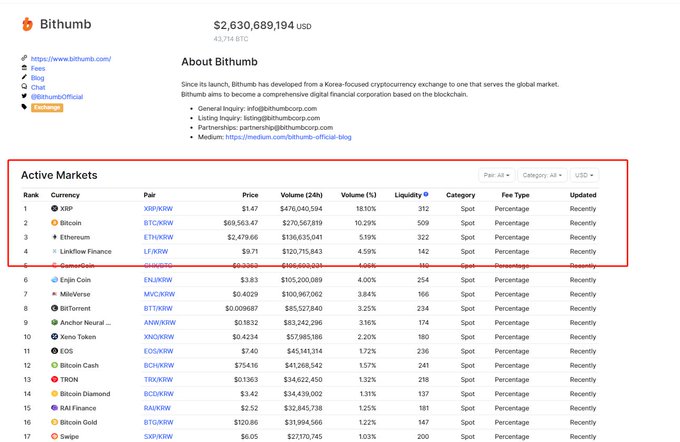Open the RAI/KRW pair link

pos(157,408)
